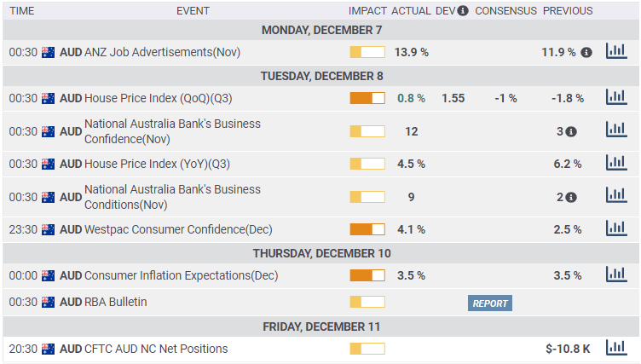This screenshot has width=641, height=364.
Task: Open chart icon for House Price Index (YoY)
Action: pos(615,164)
